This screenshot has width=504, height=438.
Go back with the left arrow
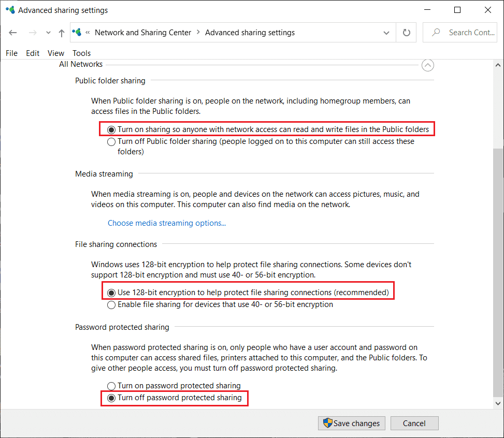click(x=13, y=33)
